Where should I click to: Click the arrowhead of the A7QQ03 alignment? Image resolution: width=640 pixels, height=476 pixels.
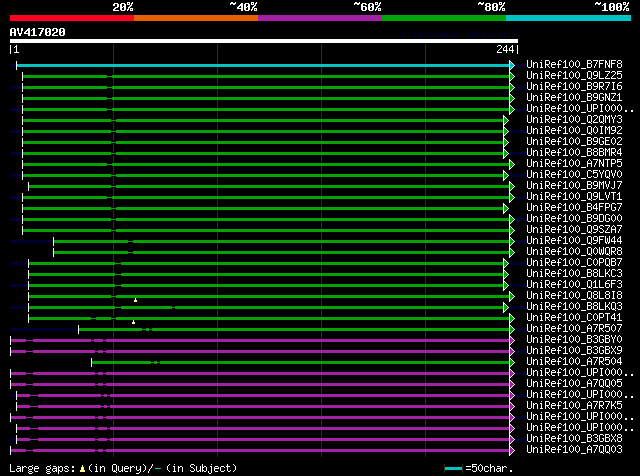[x=512, y=450]
